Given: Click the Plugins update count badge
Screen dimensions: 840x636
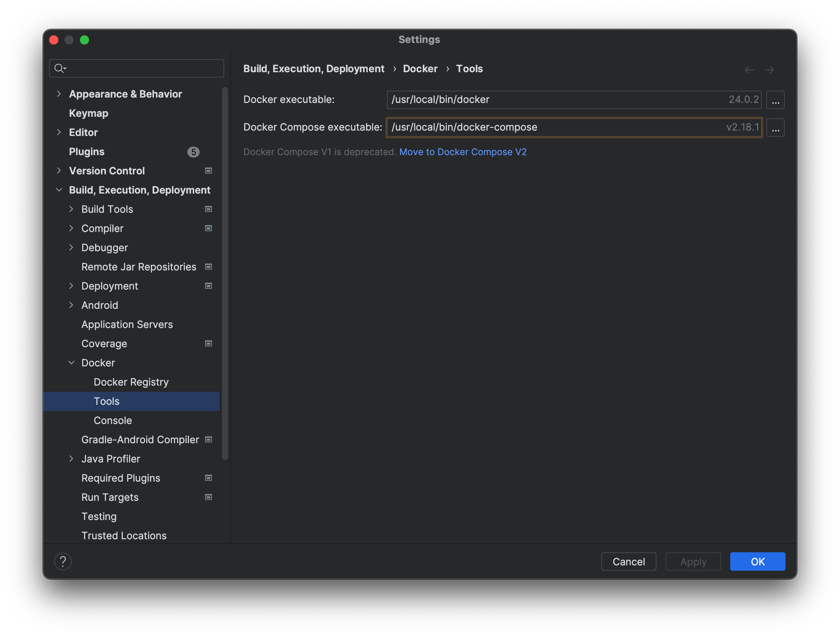Looking at the screenshot, I should [193, 152].
